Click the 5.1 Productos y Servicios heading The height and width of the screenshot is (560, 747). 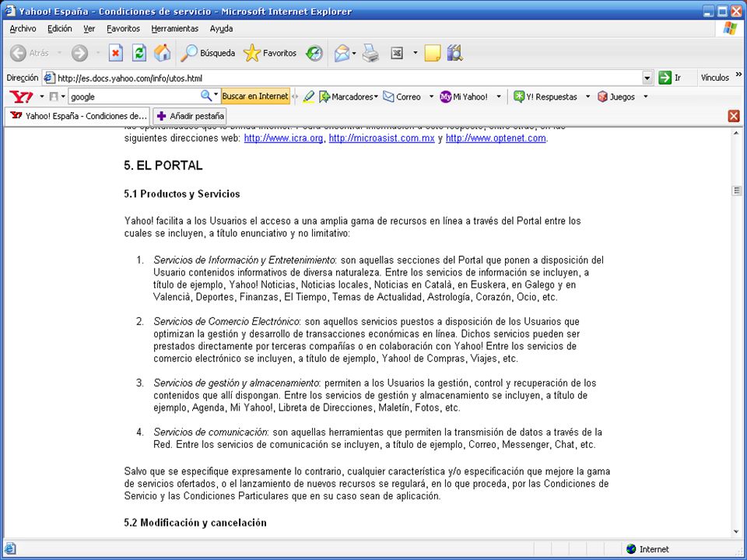point(182,194)
